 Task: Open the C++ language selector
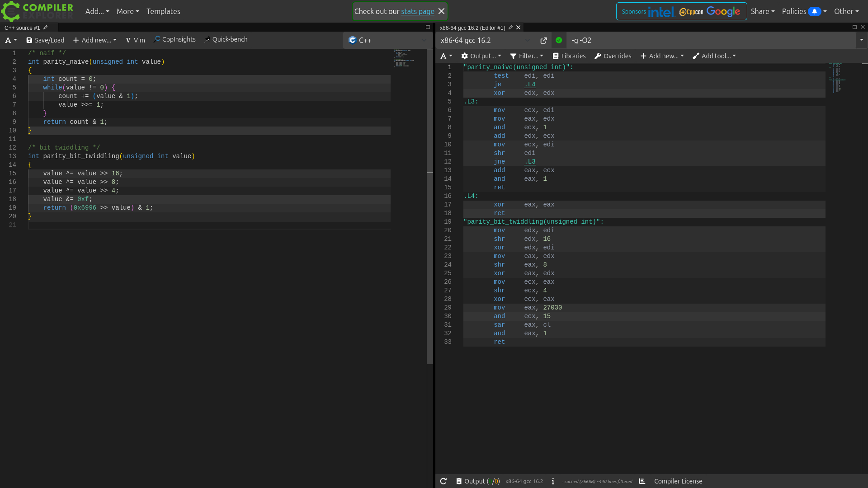[x=387, y=40]
